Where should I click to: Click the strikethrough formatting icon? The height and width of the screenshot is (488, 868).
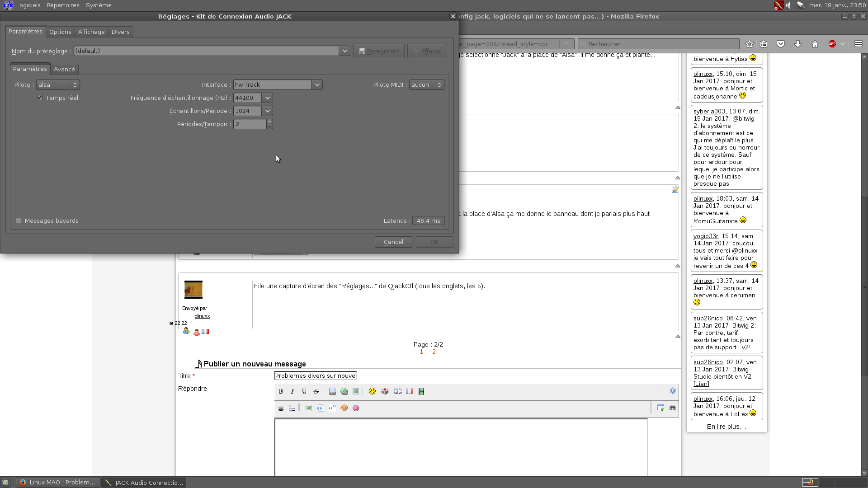pos(316,391)
